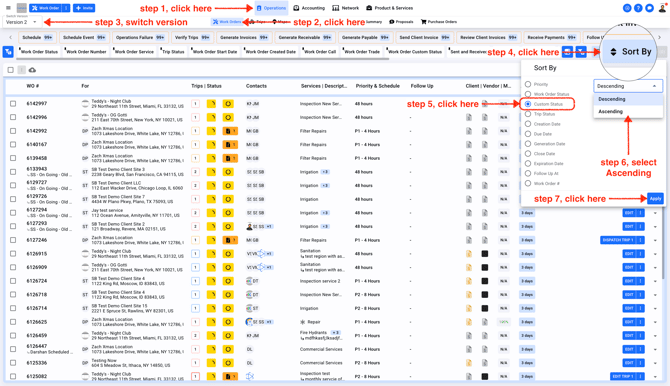Open the Work Order button's more-options split
The image size is (670, 386).
[66, 8]
